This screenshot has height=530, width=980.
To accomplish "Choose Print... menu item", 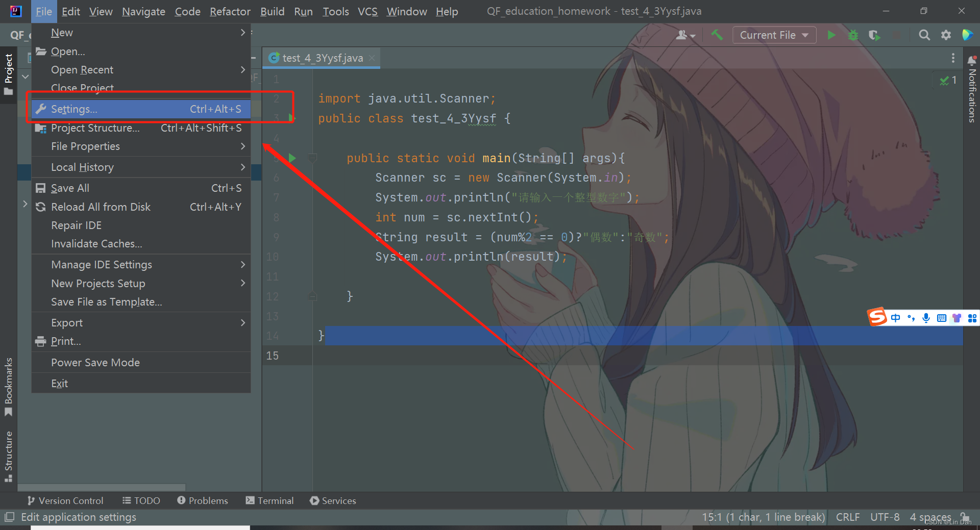I will (141, 341).
